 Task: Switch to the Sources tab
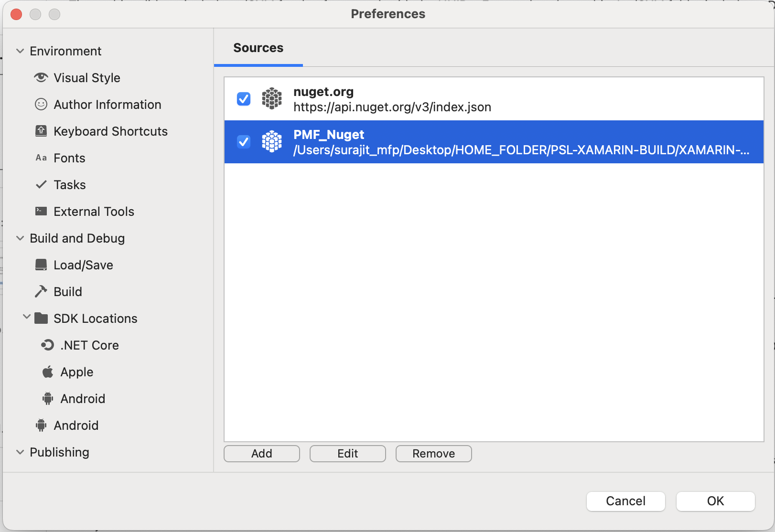pos(258,48)
